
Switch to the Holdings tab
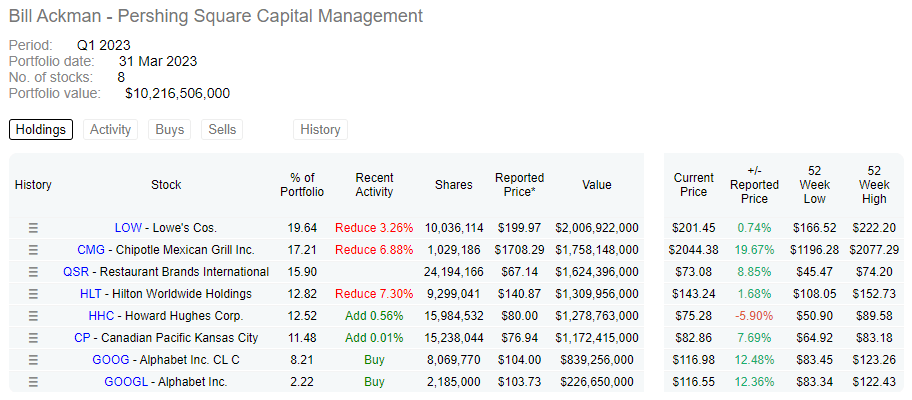[41, 129]
